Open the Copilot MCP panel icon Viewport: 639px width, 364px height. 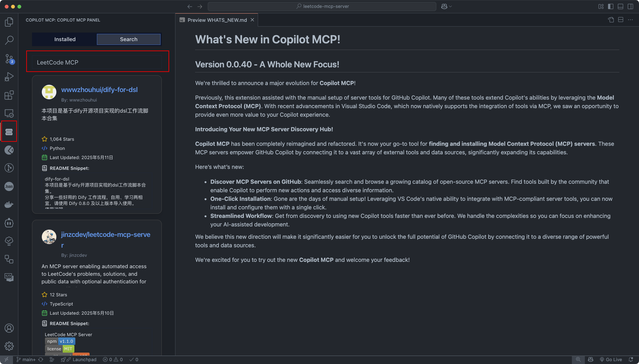9,131
